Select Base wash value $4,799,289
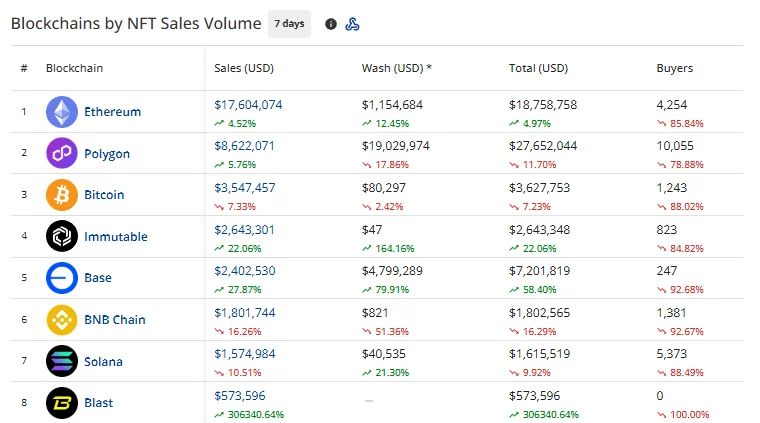 point(392,270)
